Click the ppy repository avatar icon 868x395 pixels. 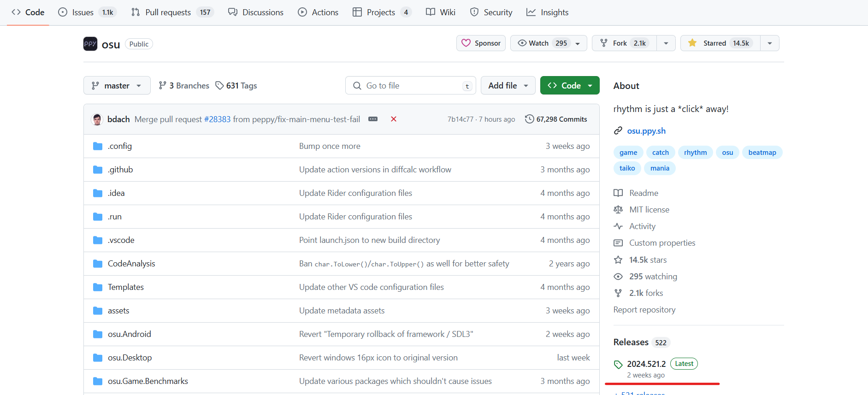tap(90, 44)
